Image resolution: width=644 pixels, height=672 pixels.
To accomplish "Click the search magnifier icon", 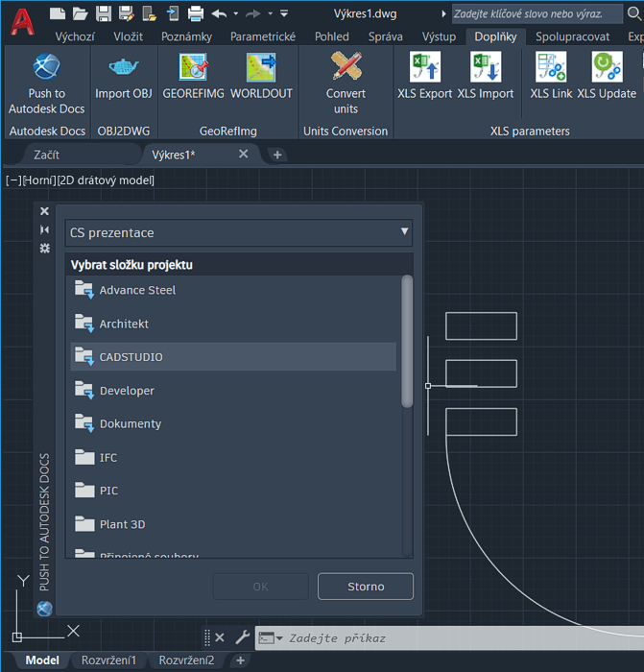I will (633, 13).
